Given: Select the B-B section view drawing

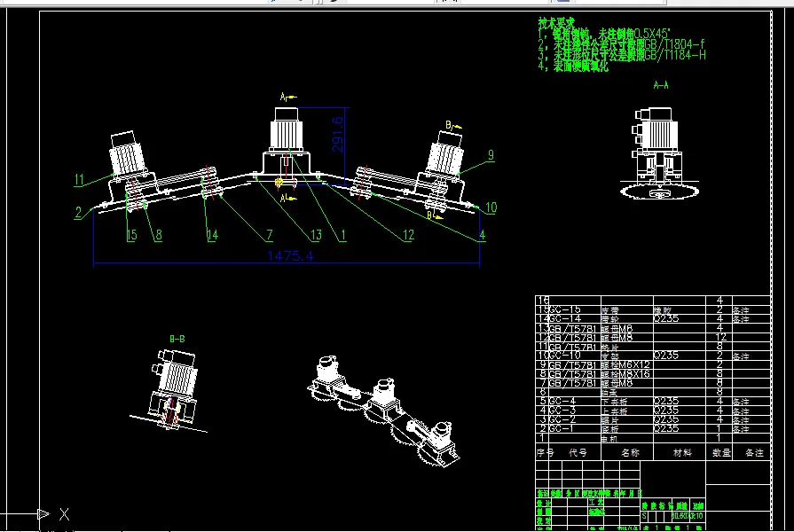Looking at the screenshot, I should pos(169,390).
